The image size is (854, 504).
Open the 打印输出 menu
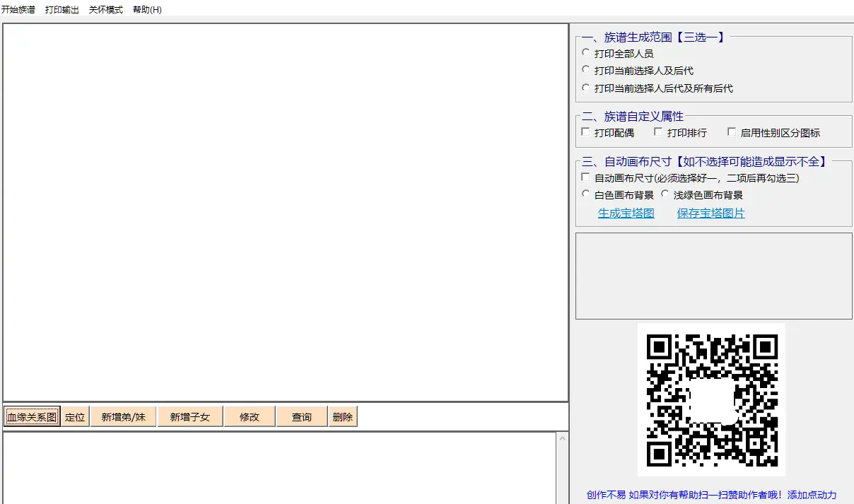pyautogui.click(x=62, y=10)
